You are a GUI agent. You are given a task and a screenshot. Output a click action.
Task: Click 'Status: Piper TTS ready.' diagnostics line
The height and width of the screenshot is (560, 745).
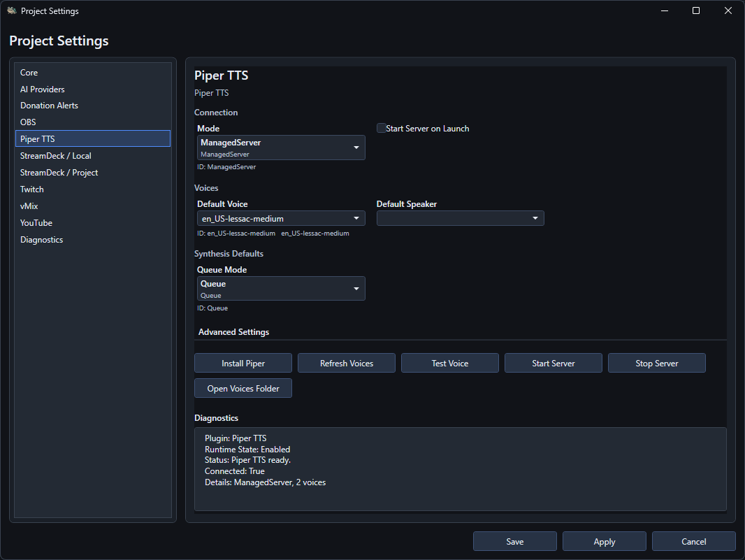(247, 460)
